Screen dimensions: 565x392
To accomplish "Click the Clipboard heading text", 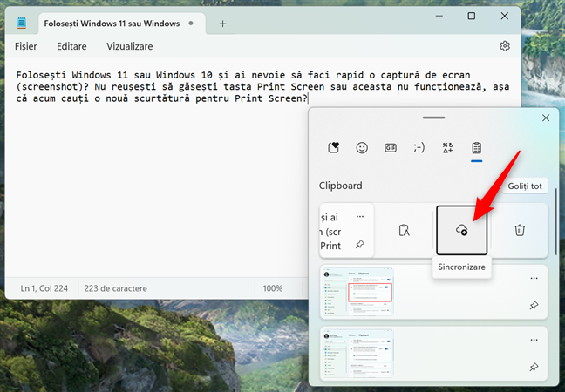I will 341,186.
